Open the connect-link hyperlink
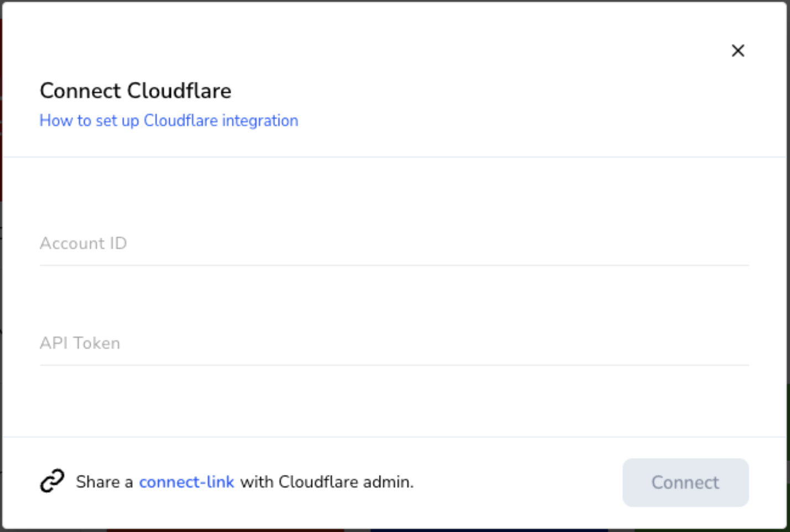 pyautogui.click(x=186, y=482)
